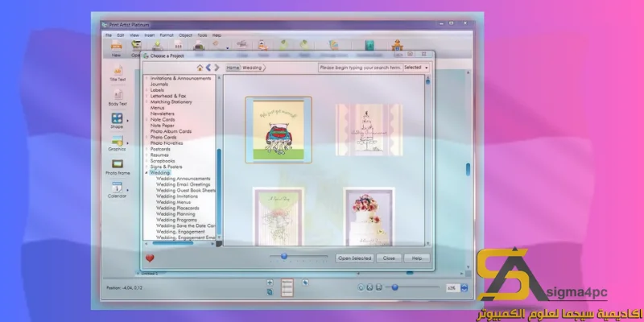
Task: Click the page thumbnail in the bottom bar
Action: (x=287, y=287)
